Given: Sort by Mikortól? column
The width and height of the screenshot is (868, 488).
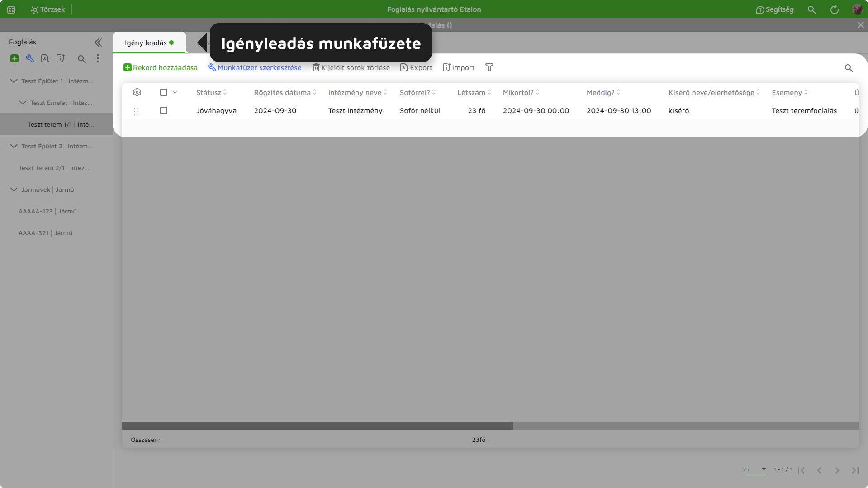Looking at the screenshot, I should point(521,93).
